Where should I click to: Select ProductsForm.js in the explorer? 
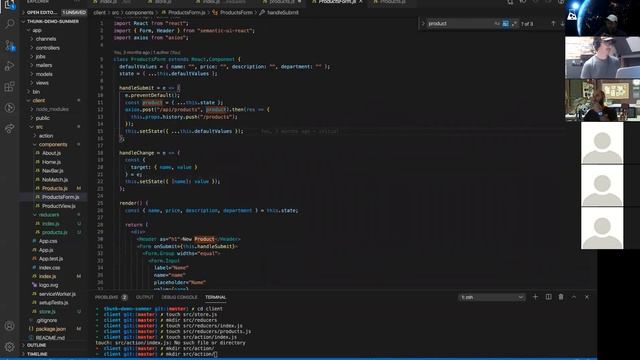coord(60,197)
